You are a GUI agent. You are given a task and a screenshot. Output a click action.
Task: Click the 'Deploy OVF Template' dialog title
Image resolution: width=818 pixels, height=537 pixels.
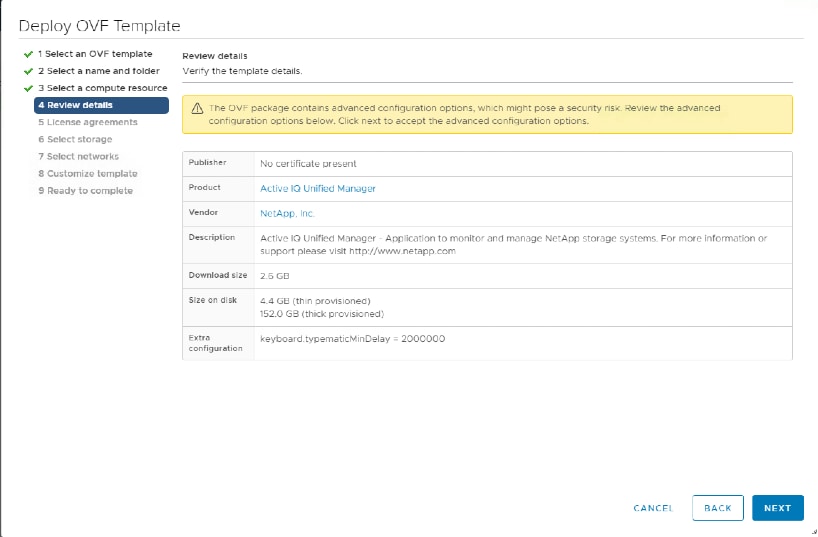(100, 26)
